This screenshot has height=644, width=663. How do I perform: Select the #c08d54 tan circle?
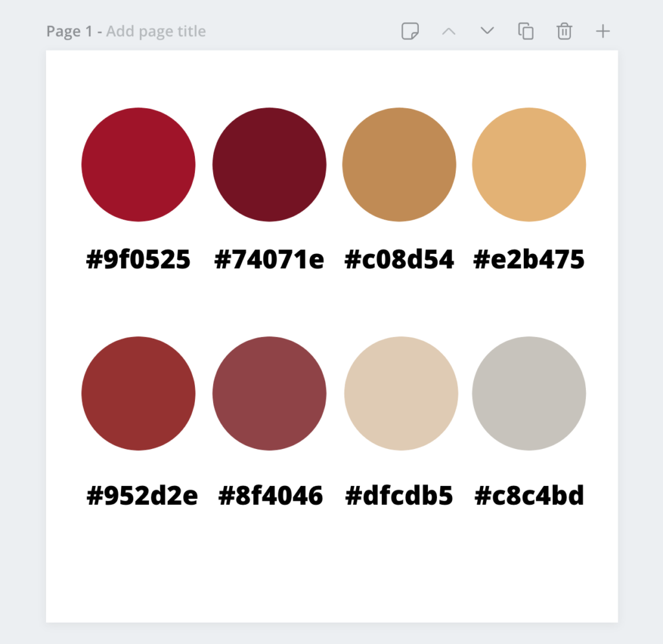[x=399, y=165]
